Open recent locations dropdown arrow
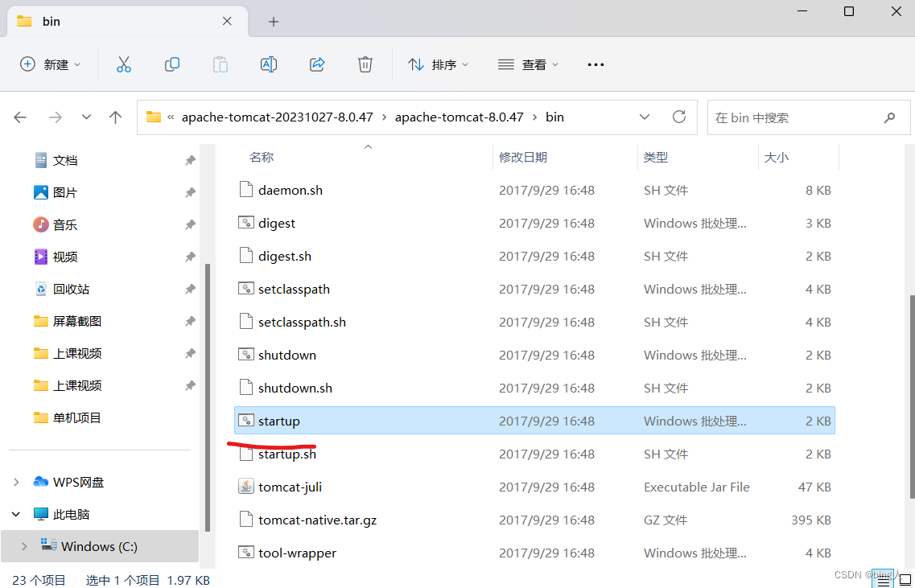Screen dimensions: 915x588 pos(86,117)
